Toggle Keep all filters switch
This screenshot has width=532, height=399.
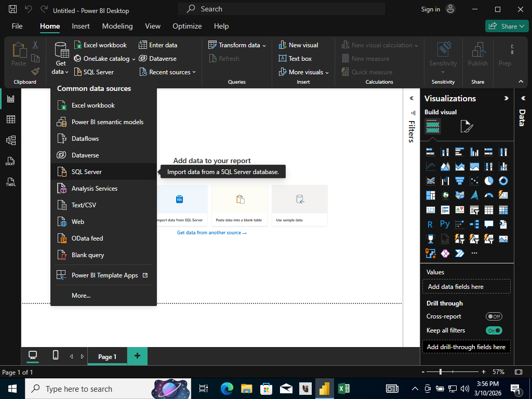(x=494, y=330)
